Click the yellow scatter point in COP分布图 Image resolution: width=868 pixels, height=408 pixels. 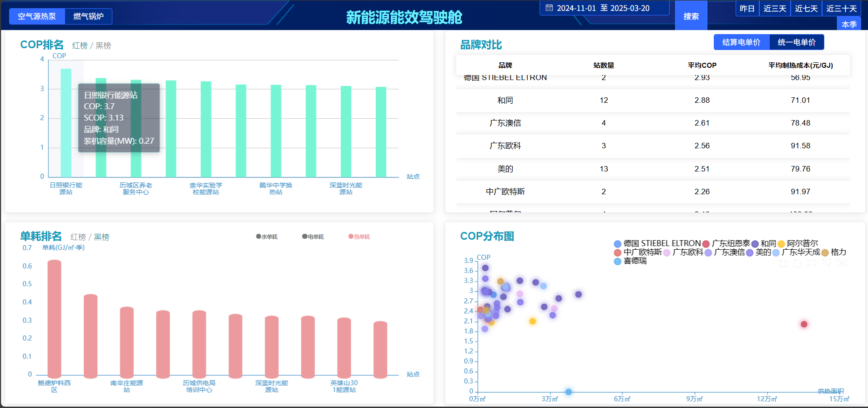(x=533, y=321)
